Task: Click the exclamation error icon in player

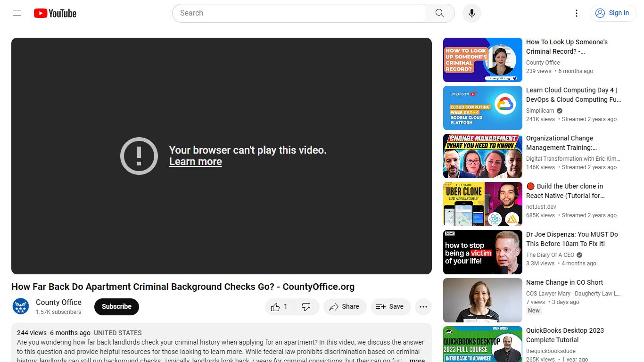Action: coord(139,156)
